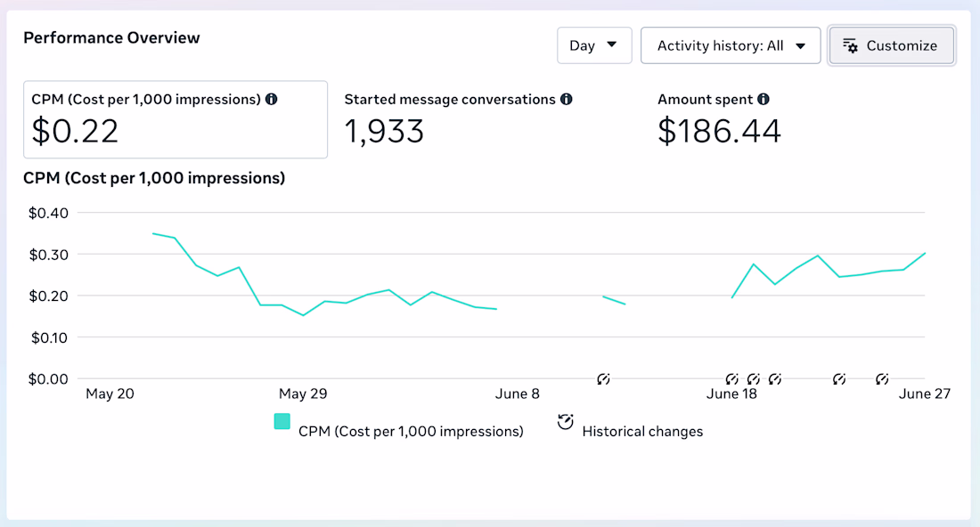Open the Day time breakdown dropdown
The image size is (980, 527).
pos(594,45)
